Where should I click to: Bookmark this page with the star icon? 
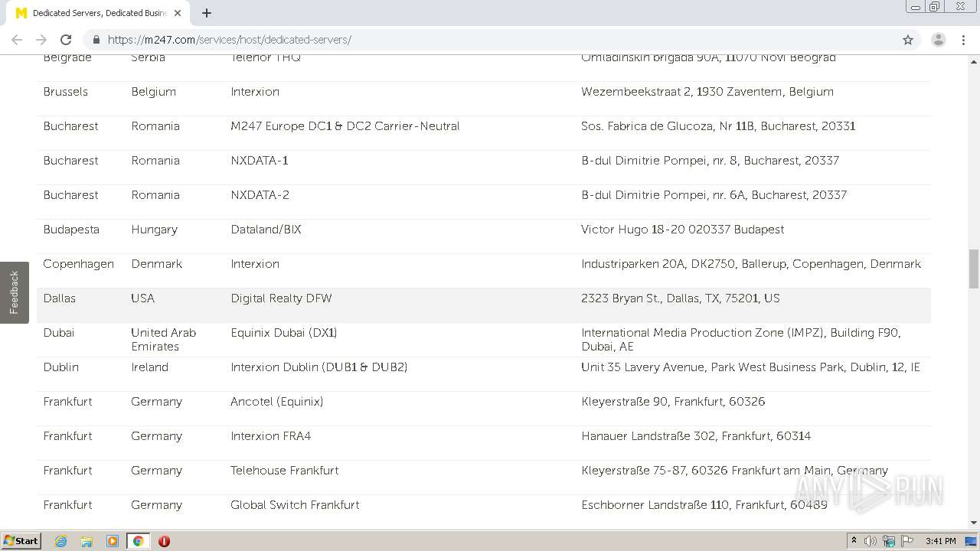point(908,40)
